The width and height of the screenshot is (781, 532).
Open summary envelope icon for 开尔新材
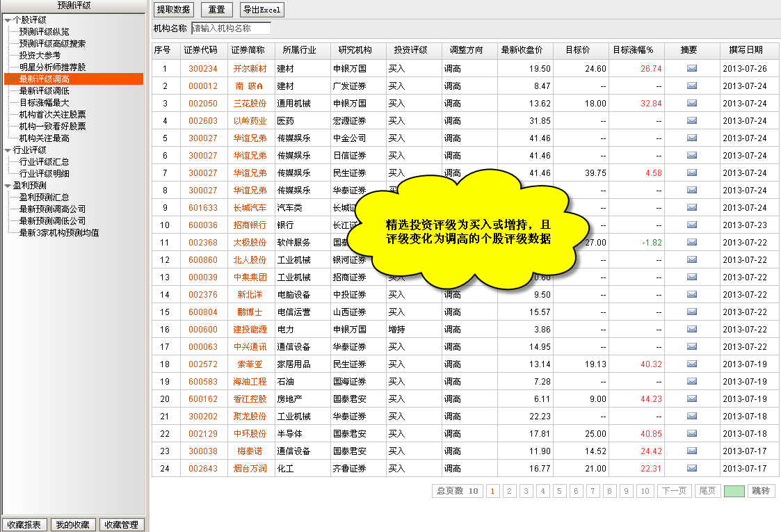[691, 68]
